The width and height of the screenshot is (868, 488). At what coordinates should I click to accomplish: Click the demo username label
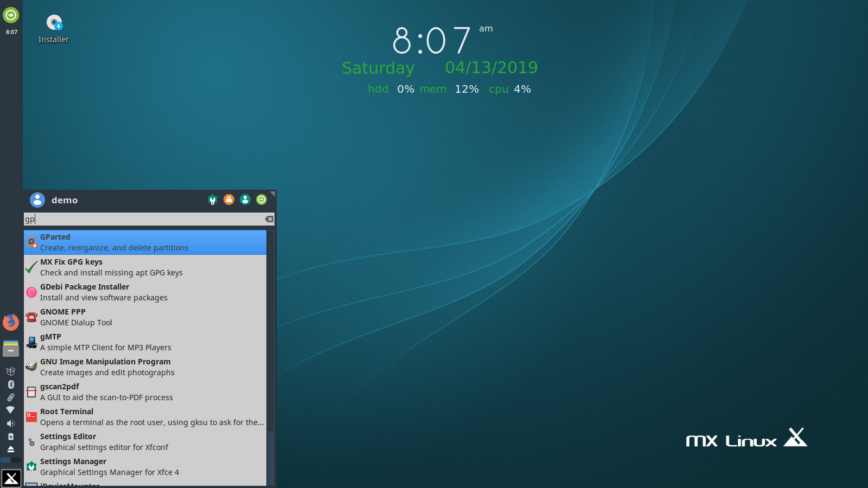[x=65, y=200]
